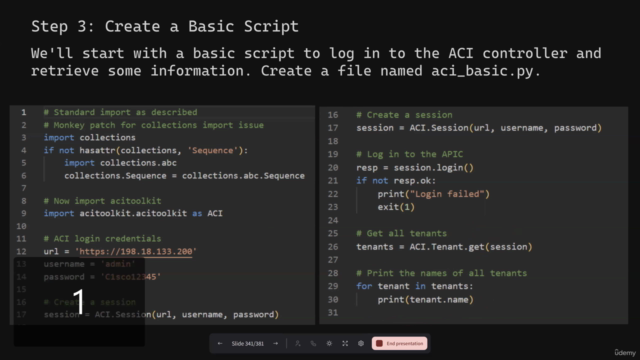Select the pen drawing tool in presentation toolbar
Image resolution: width=640 pixels, height=360 pixels.
[x=313, y=344]
